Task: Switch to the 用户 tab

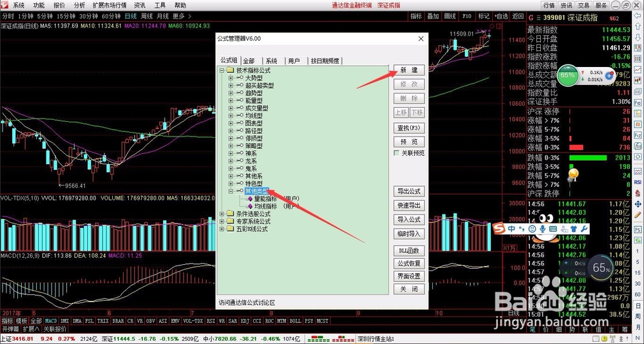Action: point(294,61)
